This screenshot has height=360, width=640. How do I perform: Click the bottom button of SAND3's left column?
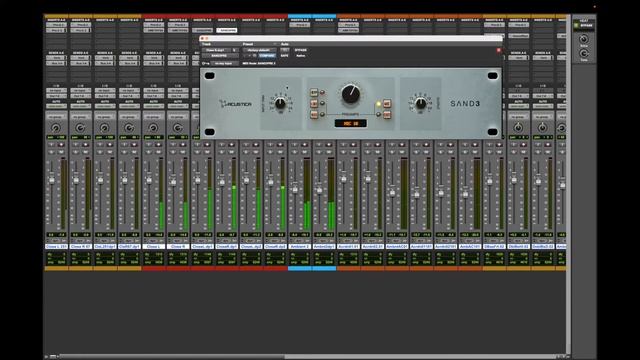pos(314,115)
